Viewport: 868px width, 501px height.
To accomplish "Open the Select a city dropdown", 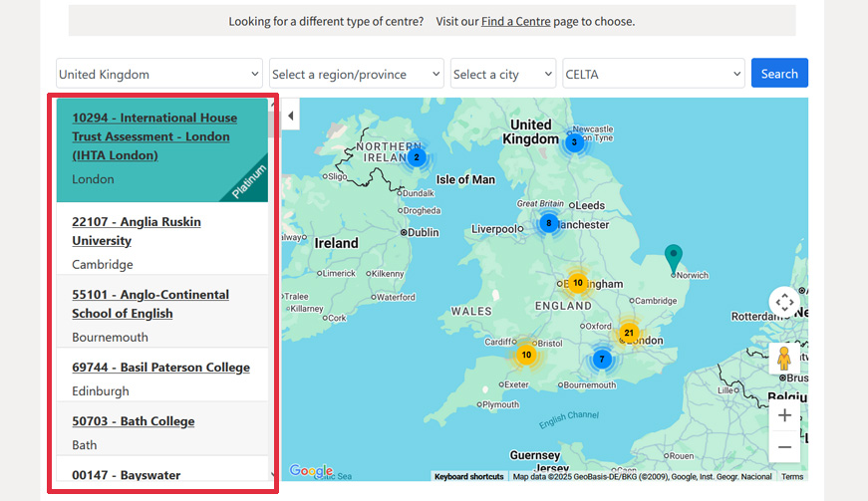I will 502,74.
